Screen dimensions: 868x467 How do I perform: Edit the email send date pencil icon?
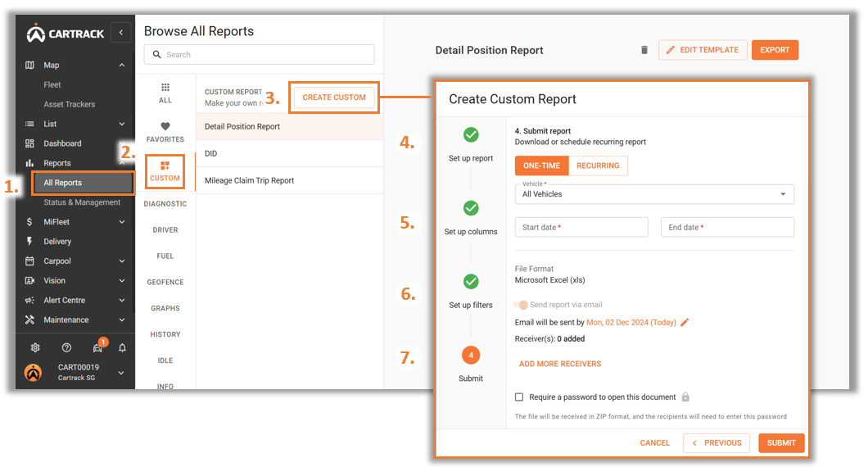685,323
